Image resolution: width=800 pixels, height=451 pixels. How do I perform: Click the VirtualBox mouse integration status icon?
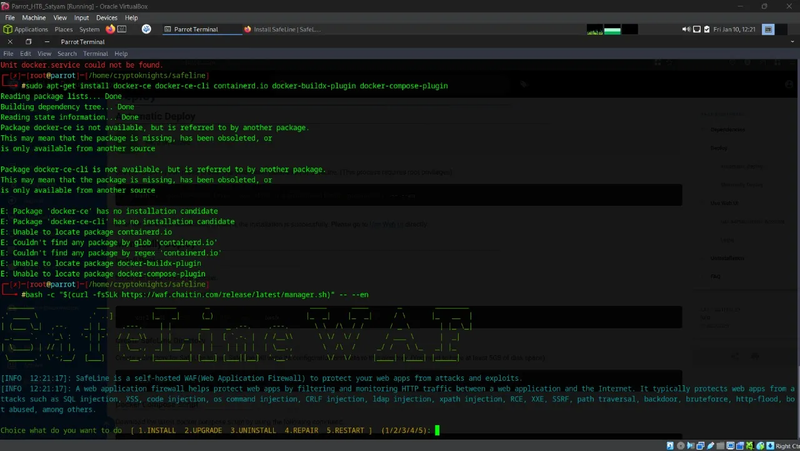(760, 446)
